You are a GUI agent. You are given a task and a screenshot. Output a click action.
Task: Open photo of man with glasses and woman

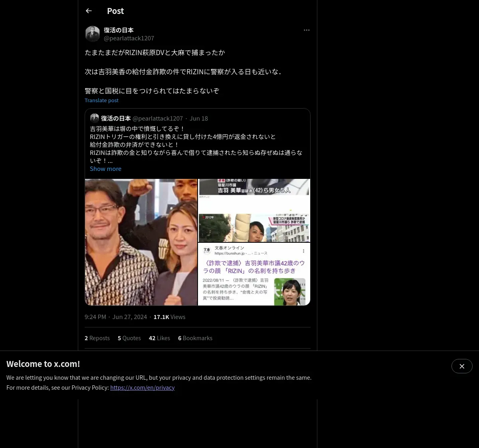pyautogui.click(x=141, y=242)
